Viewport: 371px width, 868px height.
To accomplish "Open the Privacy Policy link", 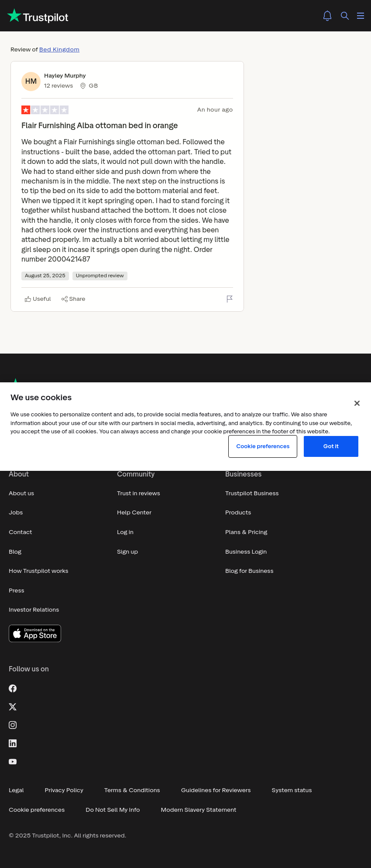I will (x=64, y=790).
